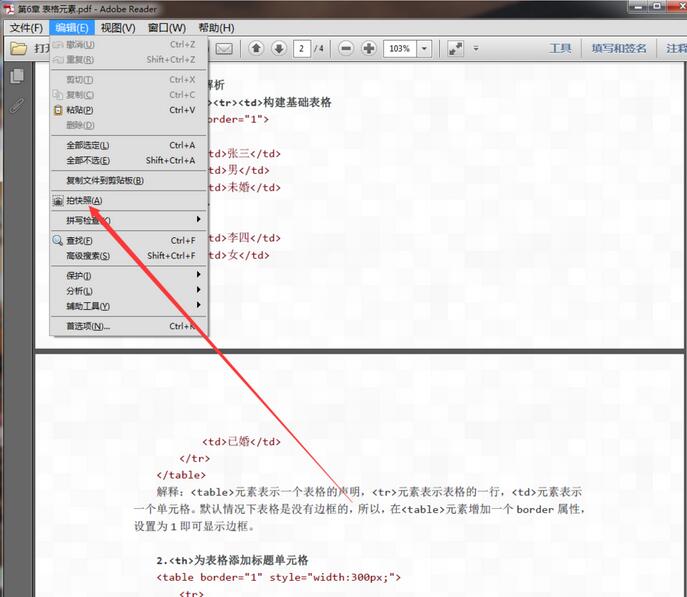Image resolution: width=687 pixels, height=597 pixels.
Task: Expand the 103% zoom level dropdown
Action: (x=425, y=48)
